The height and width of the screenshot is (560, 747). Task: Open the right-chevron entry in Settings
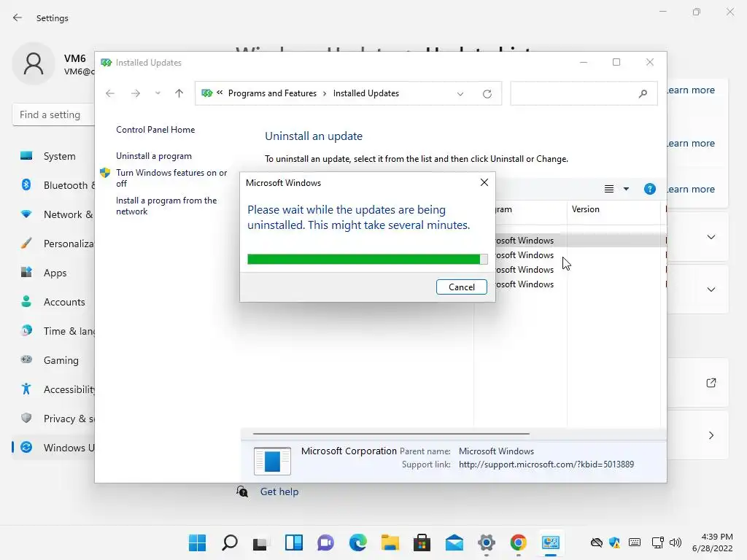711,436
